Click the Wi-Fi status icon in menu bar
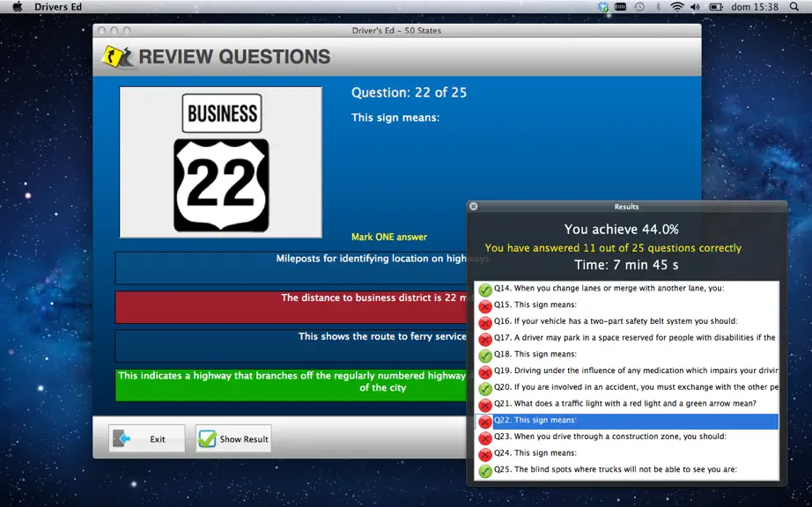 pos(677,7)
